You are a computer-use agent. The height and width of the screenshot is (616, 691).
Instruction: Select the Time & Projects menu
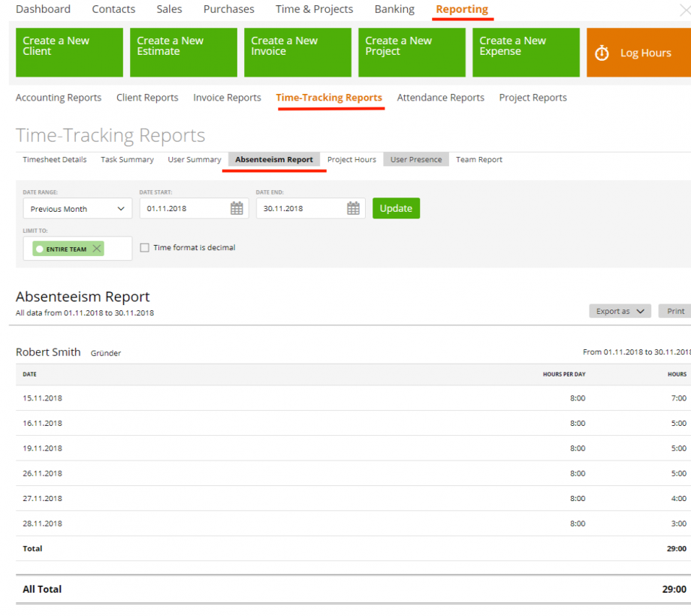coord(314,9)
